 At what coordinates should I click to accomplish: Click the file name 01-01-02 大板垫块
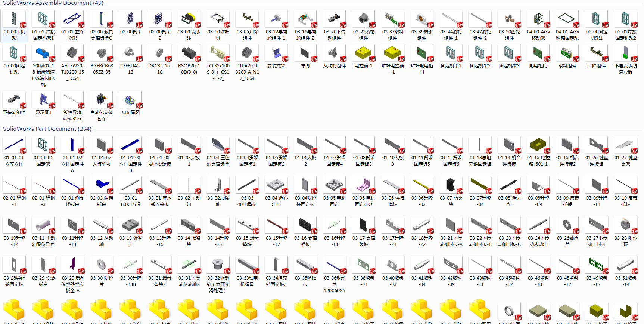pos(102,161)
